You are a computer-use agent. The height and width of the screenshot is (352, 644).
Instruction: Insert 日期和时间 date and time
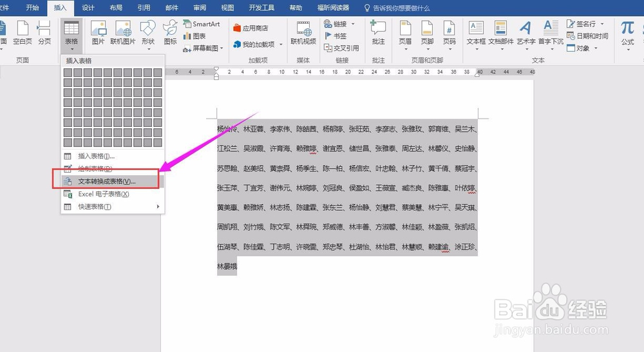coord(587,35)
